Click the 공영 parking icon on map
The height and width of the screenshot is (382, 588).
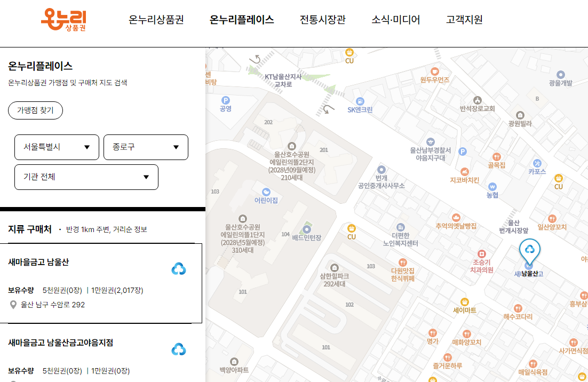coord(225,100)
